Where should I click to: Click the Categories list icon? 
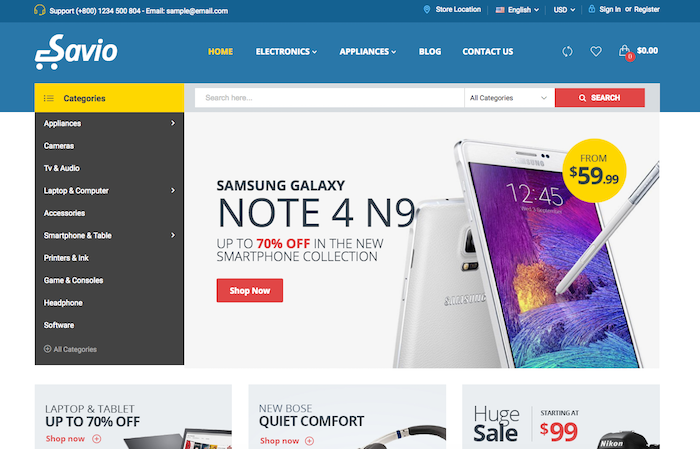[x=49, y=98]
